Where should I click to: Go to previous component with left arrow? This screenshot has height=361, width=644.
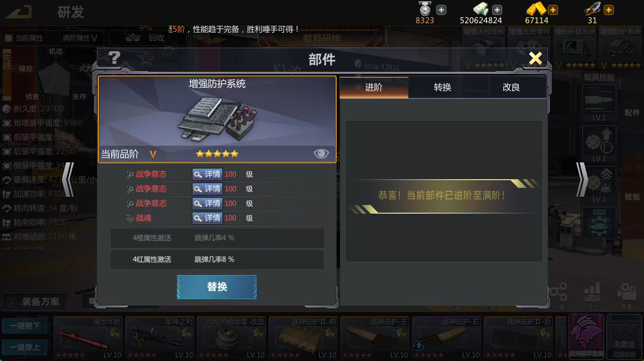pyautogui.click(x=68, y=179)
